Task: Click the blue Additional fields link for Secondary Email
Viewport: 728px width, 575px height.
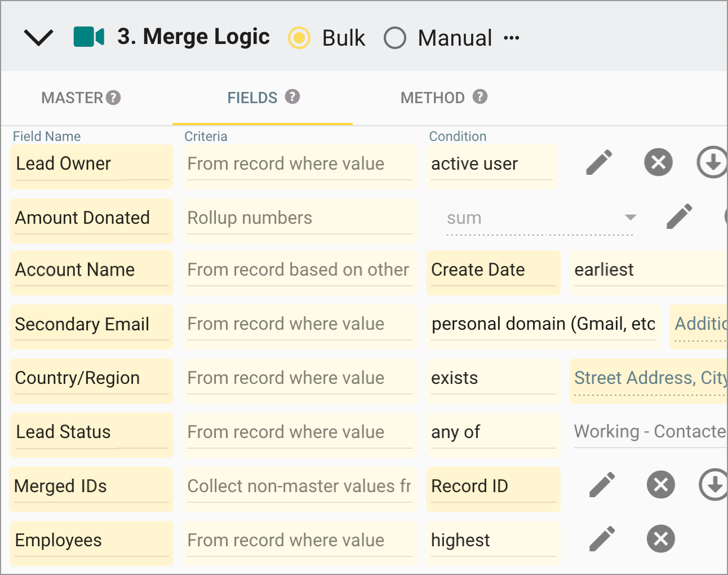Action: (x=700, y=324)
